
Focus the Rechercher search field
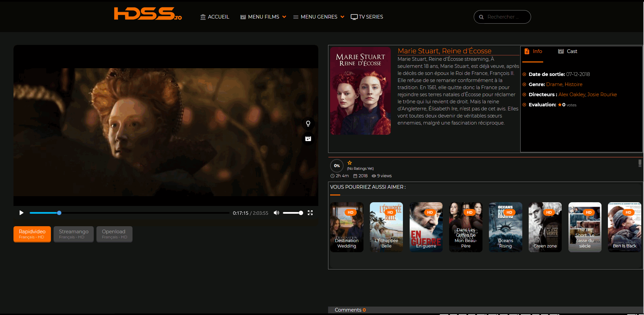[x=502, y=17]
